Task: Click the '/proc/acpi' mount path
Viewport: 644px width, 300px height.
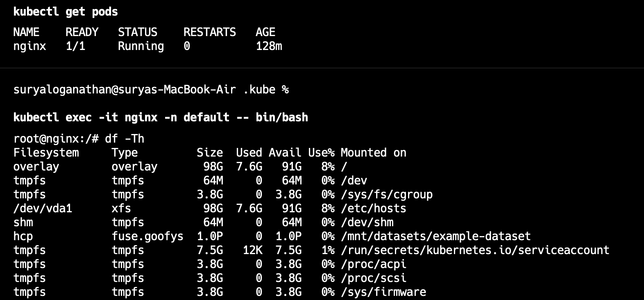Action: pos(374,264)
